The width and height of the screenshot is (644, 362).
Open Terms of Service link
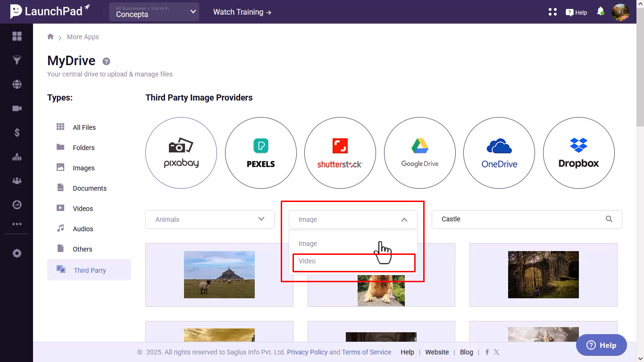point(367,352)
